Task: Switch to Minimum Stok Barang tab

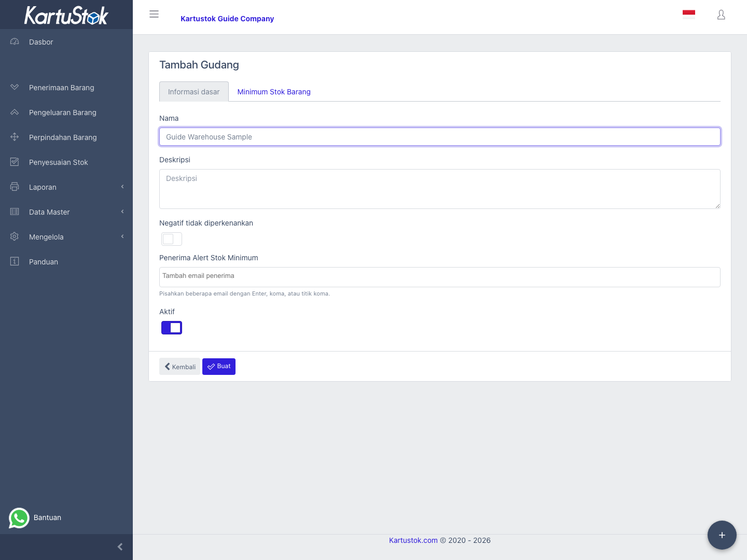Action: point(274,92)
